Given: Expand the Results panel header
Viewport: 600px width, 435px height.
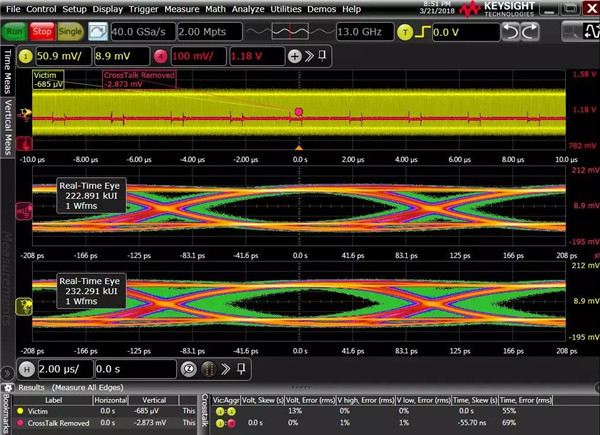Looking at the screenshot, I should [x=30, y=385].
